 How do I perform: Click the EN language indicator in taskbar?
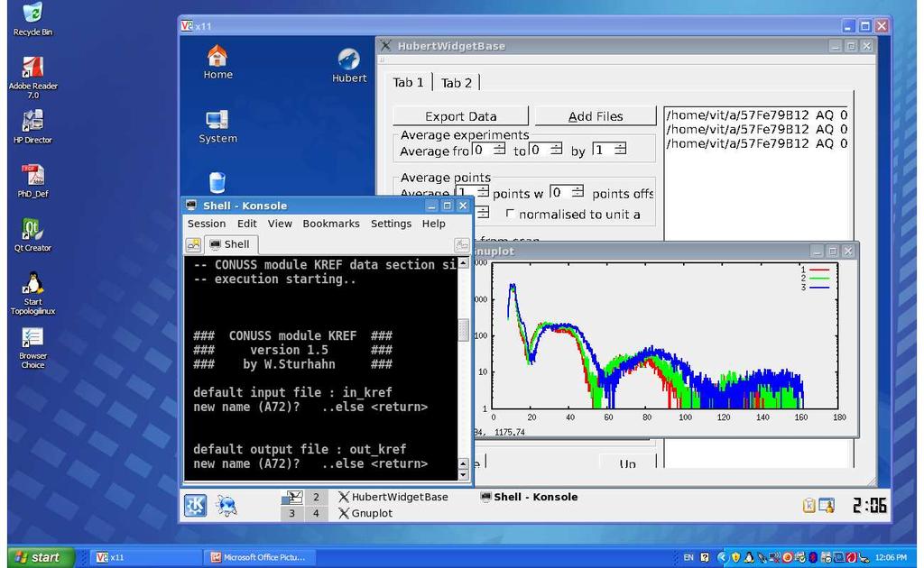pos(688,557)
